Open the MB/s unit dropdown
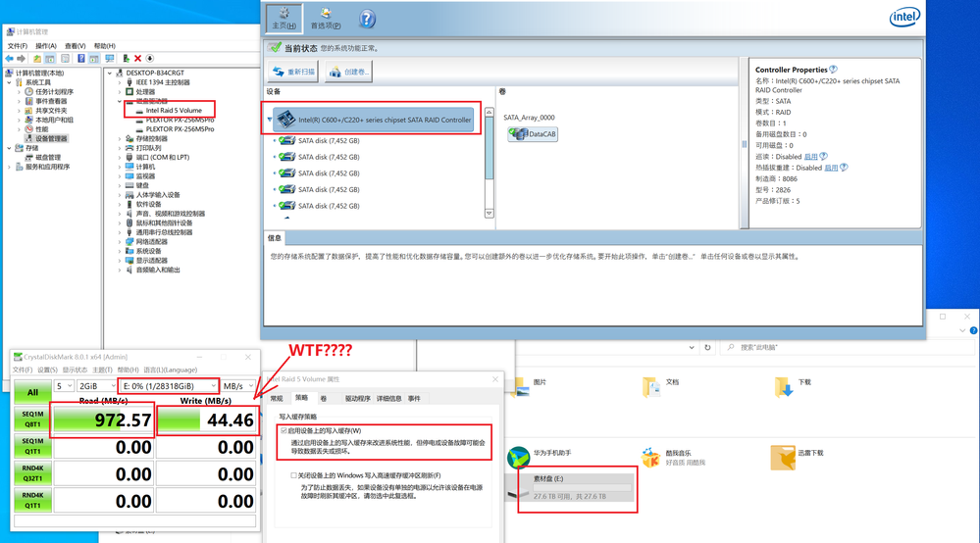The height and width of the screenshot is (543, 980). [238, 386]
